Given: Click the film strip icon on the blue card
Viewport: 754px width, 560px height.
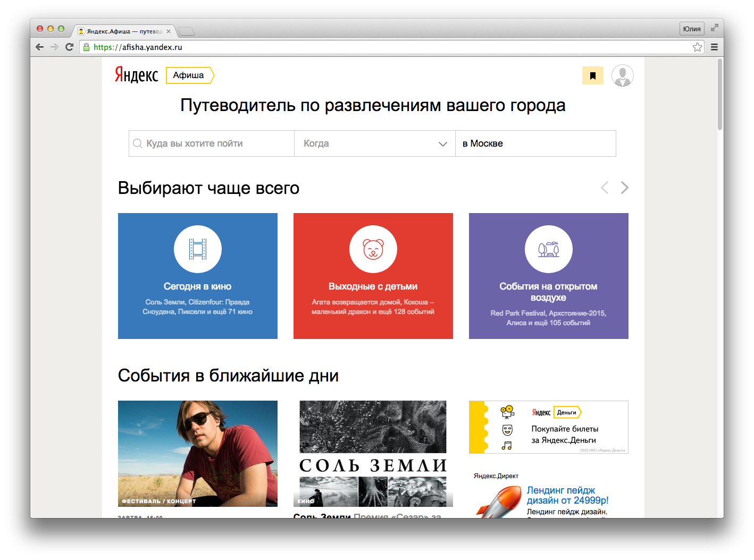Looking at the screenshot, I should tap(198, 249).
